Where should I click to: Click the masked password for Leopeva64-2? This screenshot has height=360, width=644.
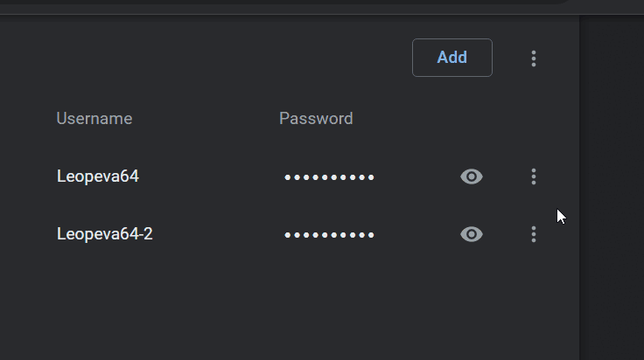(x=329, y=235)
